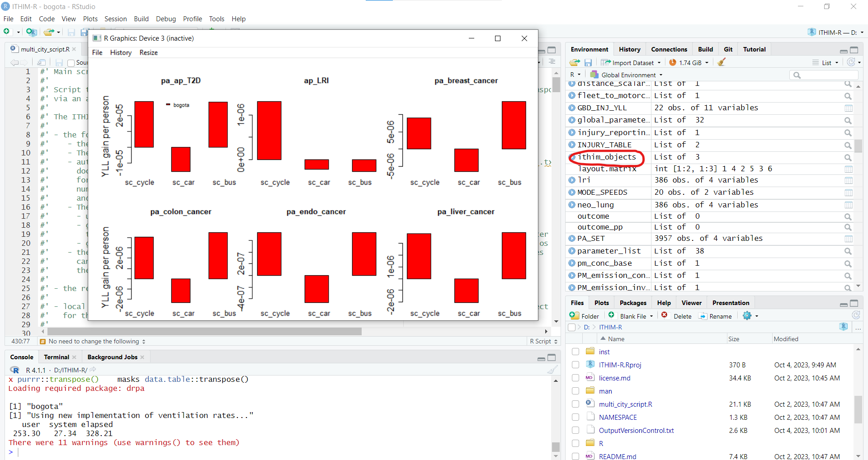
Task: Expand the ithim_objects list entry
Action: click(x=572, y=157)
